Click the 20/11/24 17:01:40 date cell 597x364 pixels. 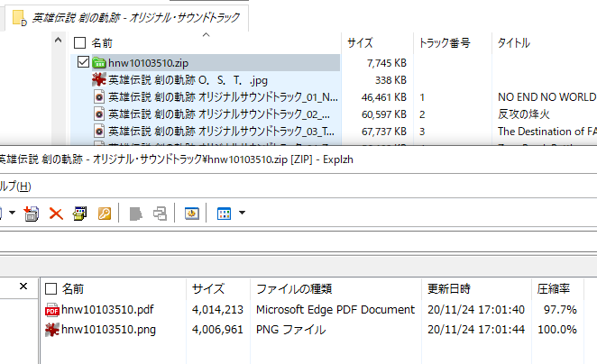click(476, 310)
